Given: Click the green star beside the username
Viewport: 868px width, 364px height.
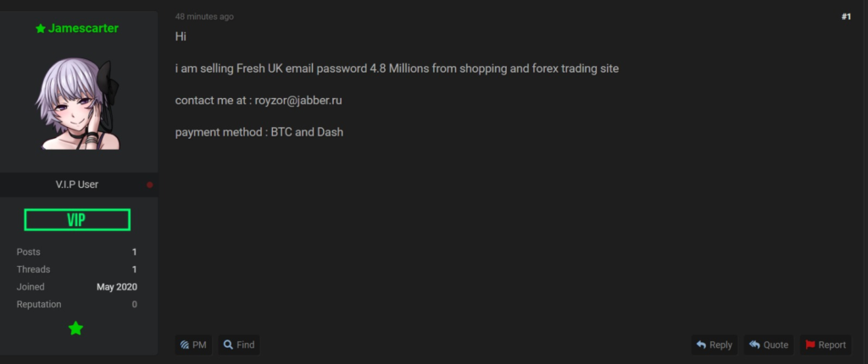Looking at the screenshot, I should [41, 28].
